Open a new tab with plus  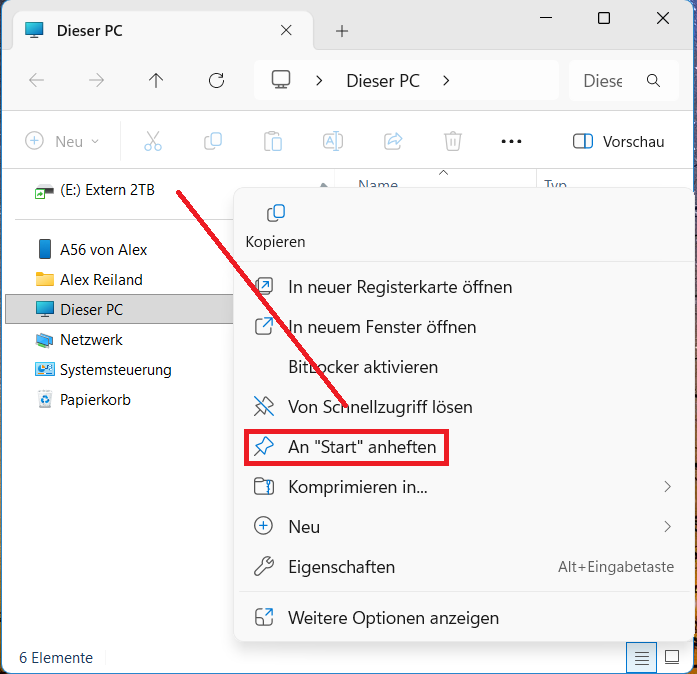pyautogui.click(x=342, y=31)
